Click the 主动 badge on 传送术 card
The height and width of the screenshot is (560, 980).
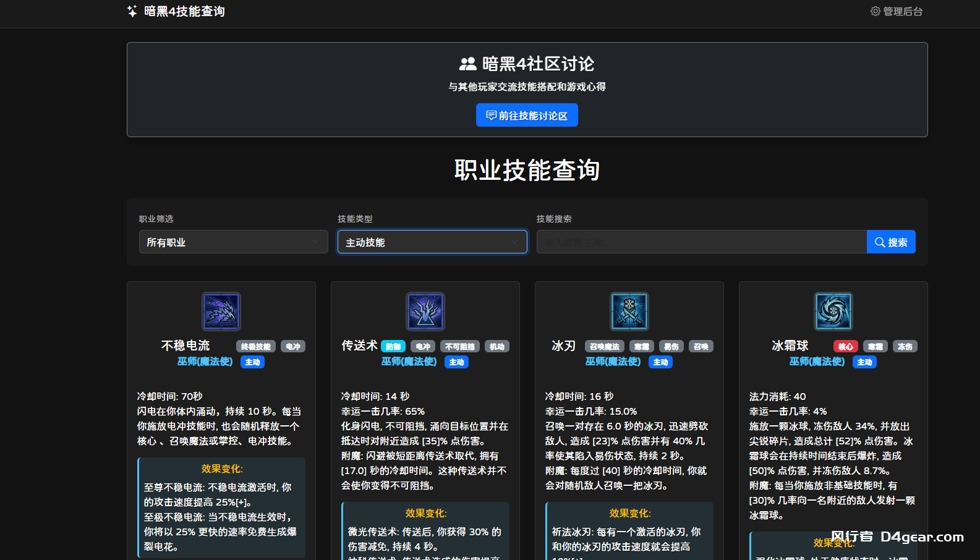pos(456,362)
